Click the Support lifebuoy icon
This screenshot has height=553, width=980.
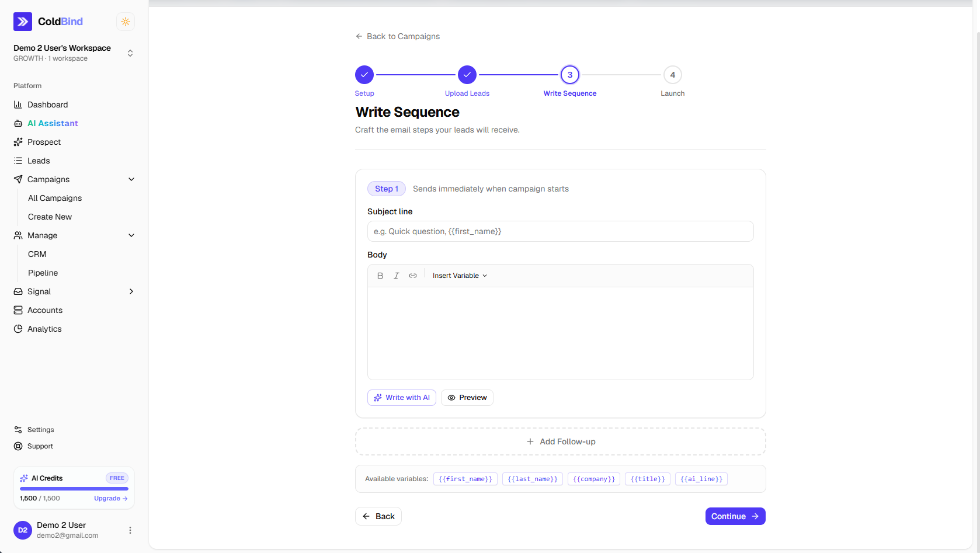point(18,446)
